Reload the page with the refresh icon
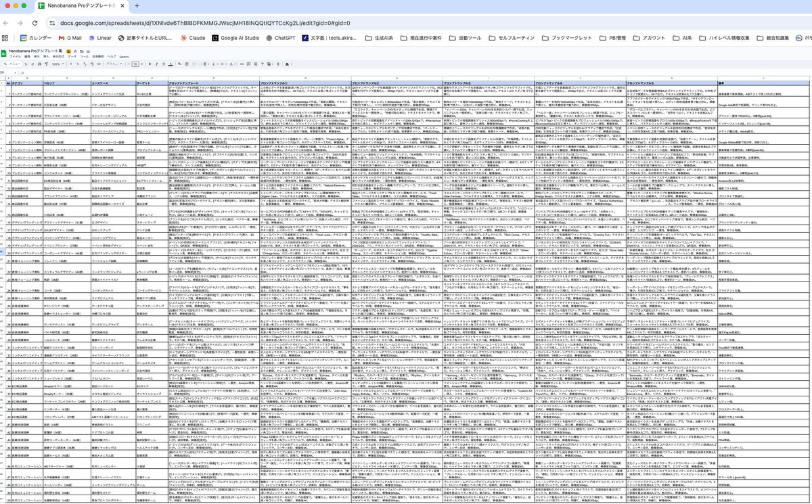Screen dimensions: 812x504 click(35, 22)
